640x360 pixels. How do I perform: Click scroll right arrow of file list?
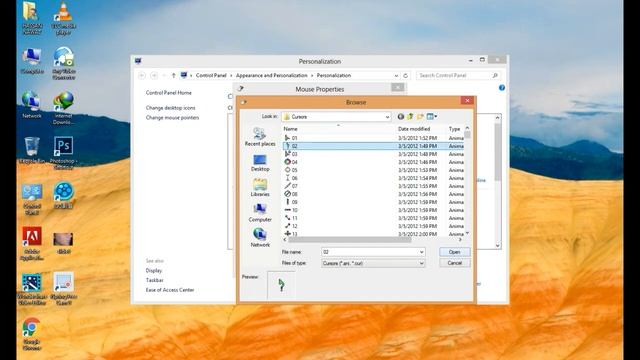(460, 240)
